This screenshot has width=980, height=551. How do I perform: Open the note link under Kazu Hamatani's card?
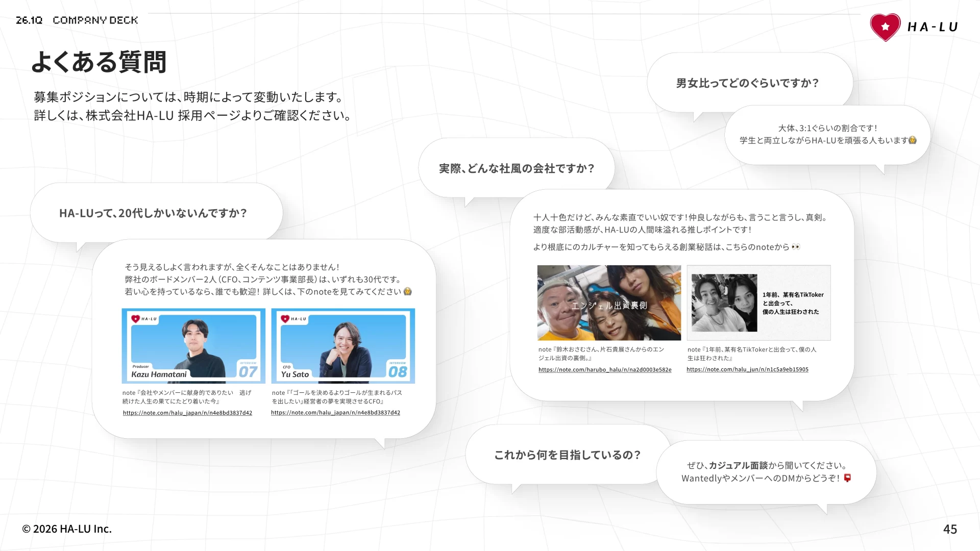(187, 412)
